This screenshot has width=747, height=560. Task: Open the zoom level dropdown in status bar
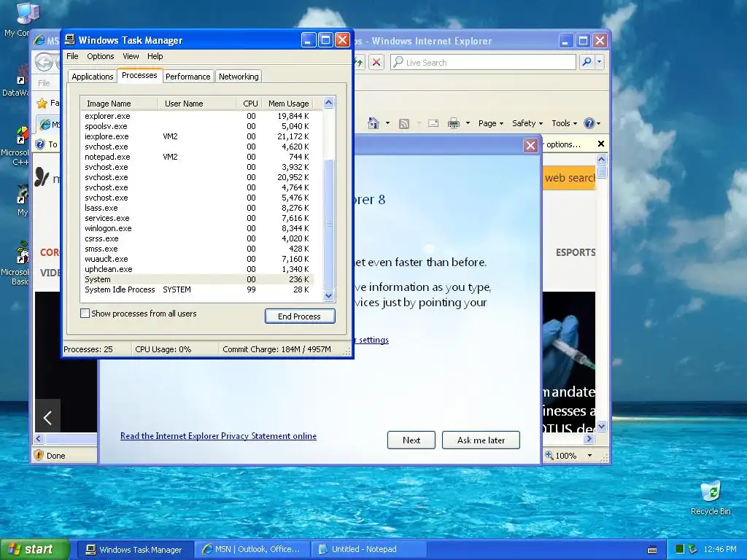click(x=589, y=455)
